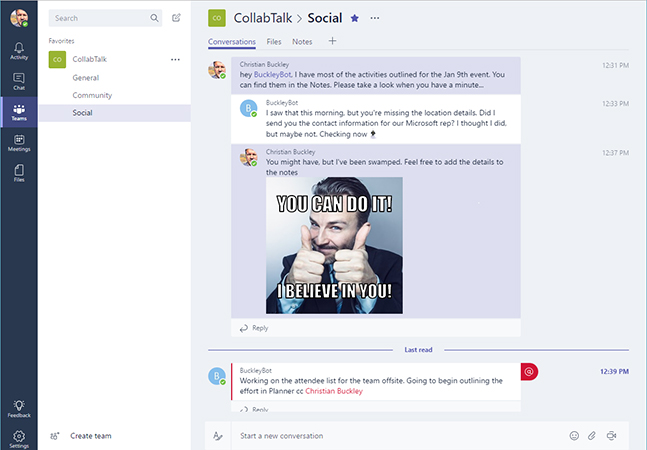The height and width of the screenshot is (450, 647).
Task: Click the 12:39 PM timestamp
Action: [614, 371]
